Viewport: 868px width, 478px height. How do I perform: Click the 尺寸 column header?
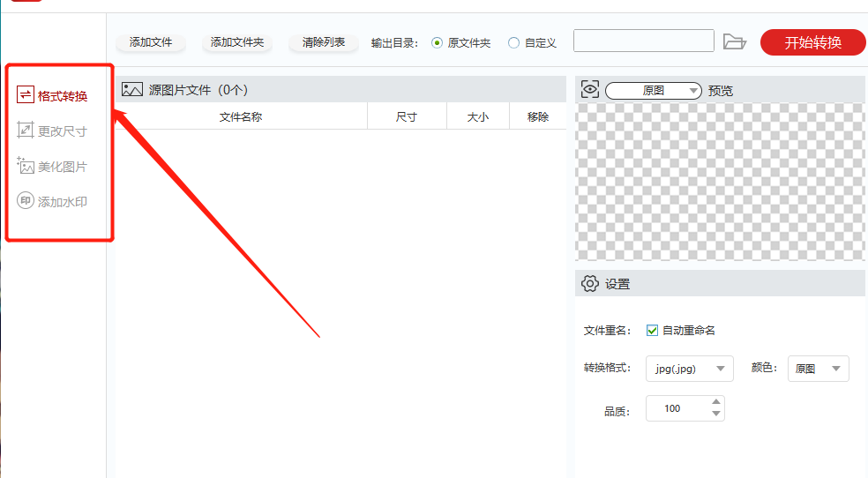pos(407,116)
